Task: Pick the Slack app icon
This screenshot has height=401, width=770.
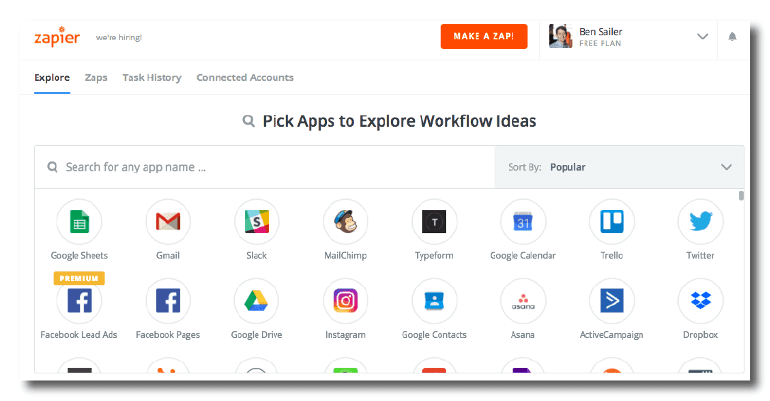Action: pos(257,222)
